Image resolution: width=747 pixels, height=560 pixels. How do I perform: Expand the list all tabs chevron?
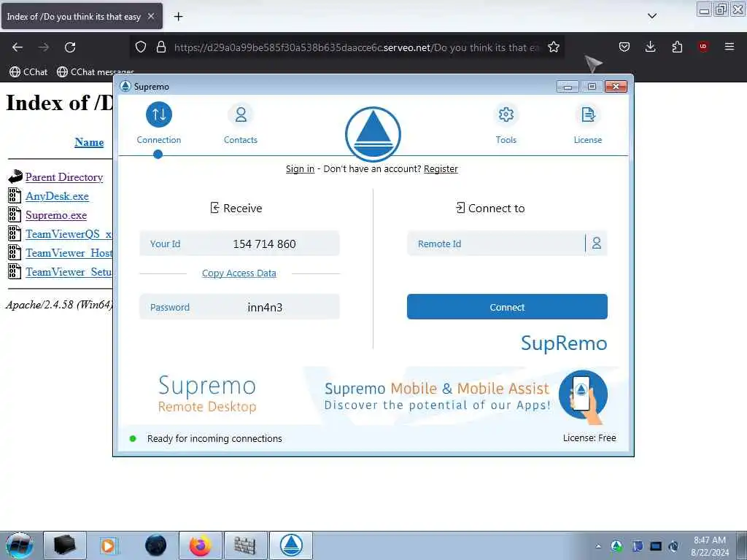click(x=652, y=16)
